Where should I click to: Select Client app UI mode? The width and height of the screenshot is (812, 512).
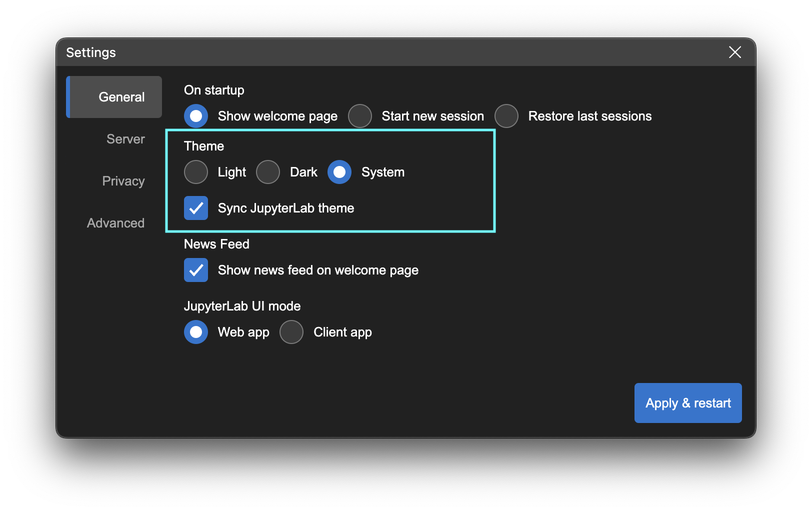[x=291, y=332]
